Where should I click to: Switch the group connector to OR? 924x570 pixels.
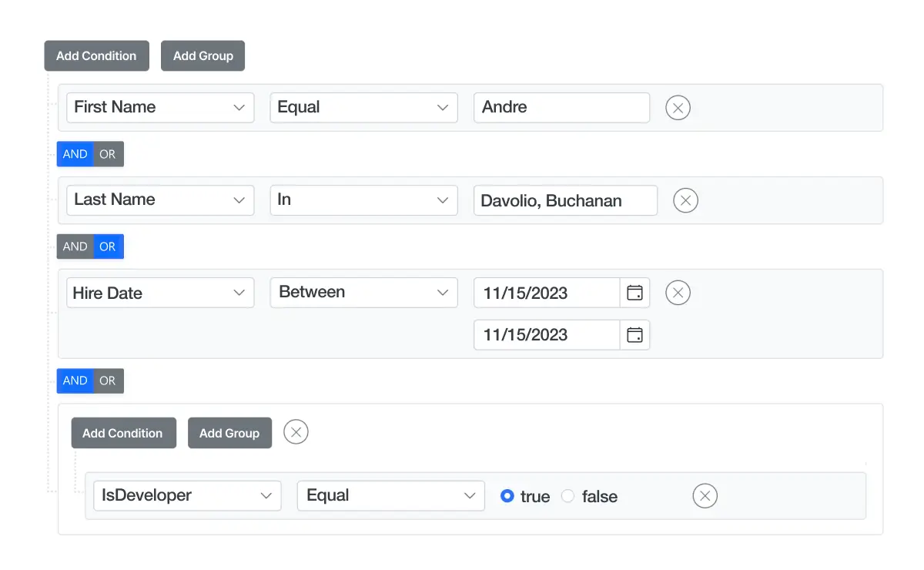109,381
